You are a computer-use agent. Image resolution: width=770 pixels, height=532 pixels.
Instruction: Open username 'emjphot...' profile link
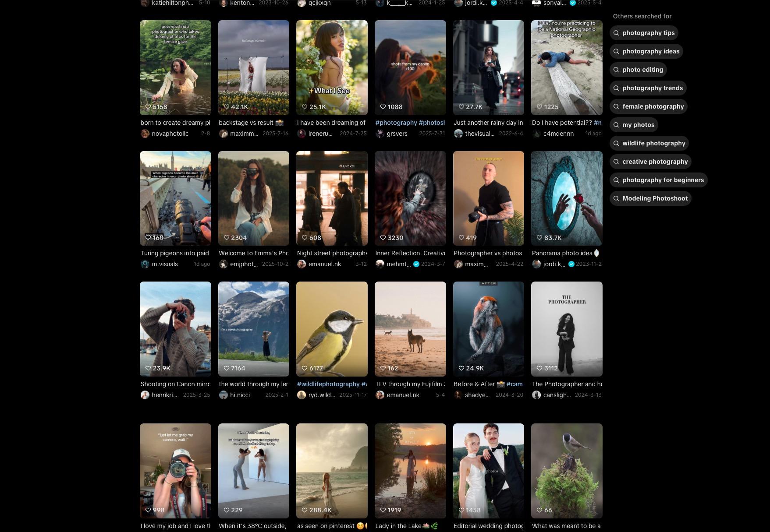pyautogui.click(x=244, y=264)
